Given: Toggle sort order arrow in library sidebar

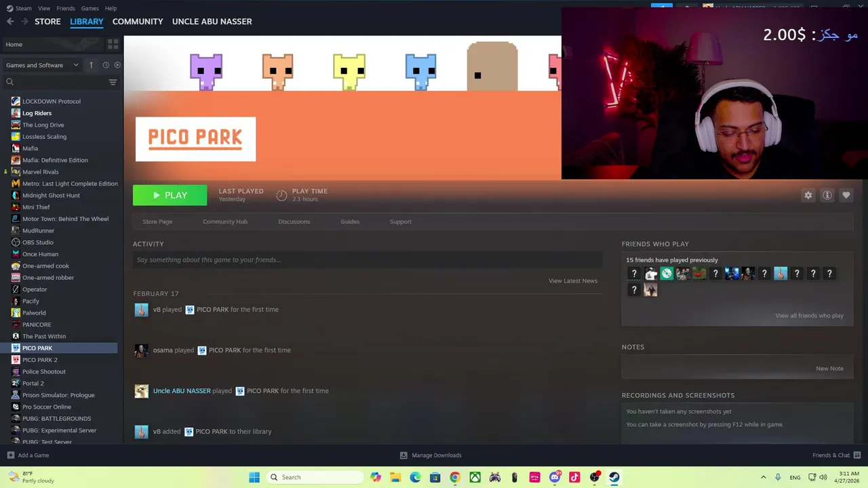Looking at the screenshot, I should coord(91,65).
